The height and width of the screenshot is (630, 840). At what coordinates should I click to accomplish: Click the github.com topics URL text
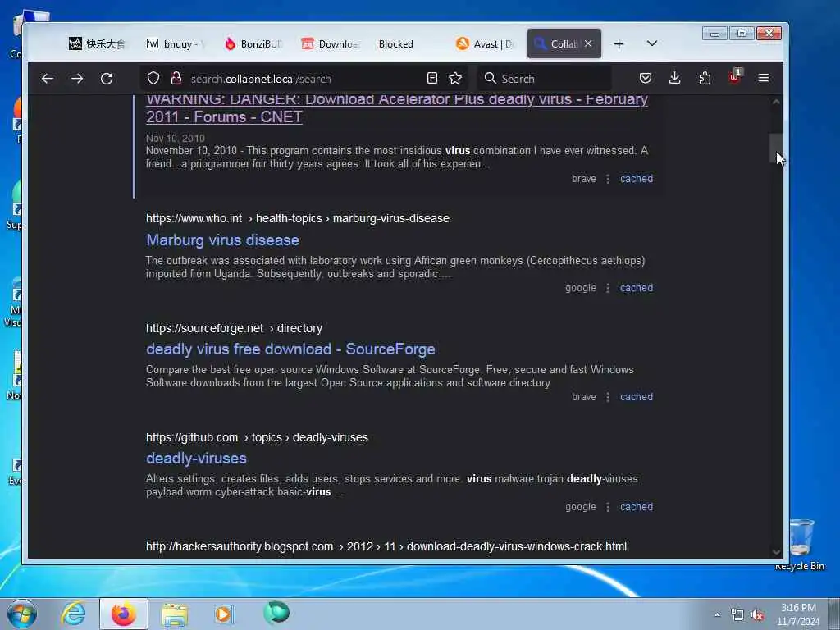click(257, 438)
